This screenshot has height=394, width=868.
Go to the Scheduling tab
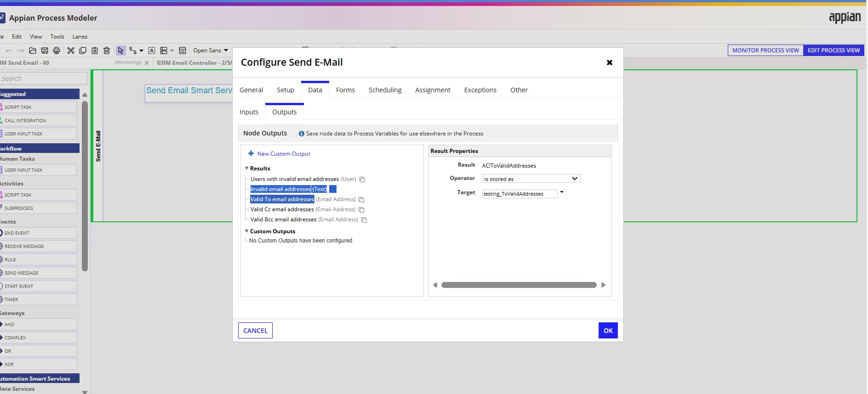(385, 90)
